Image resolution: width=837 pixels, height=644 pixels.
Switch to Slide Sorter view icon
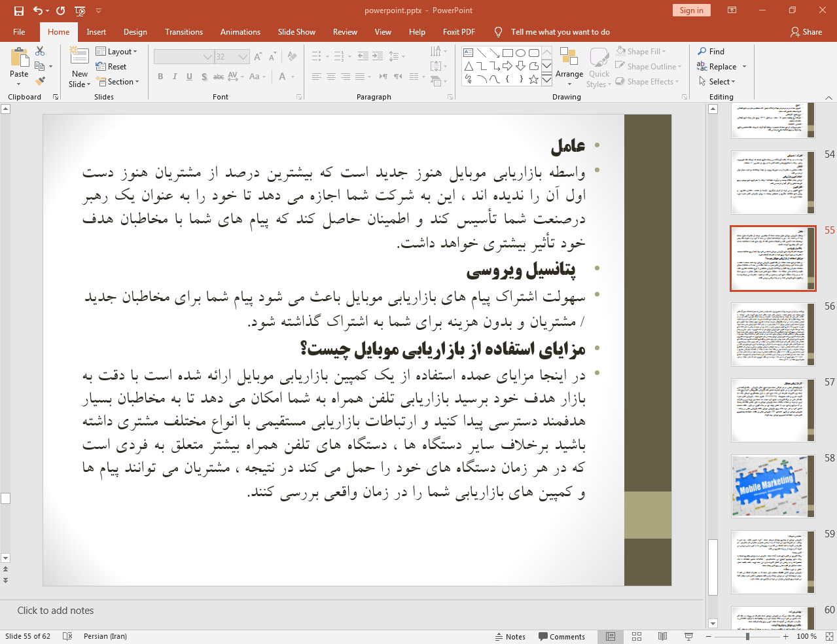point(637,636)
